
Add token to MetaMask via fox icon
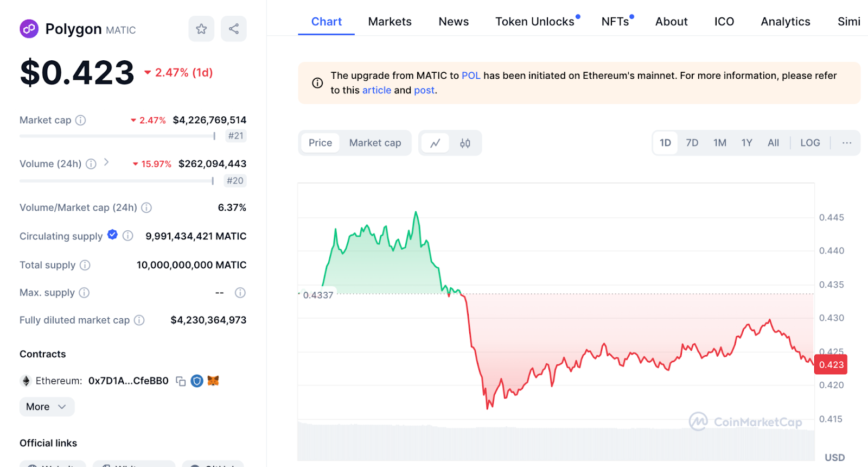point(213,381)
